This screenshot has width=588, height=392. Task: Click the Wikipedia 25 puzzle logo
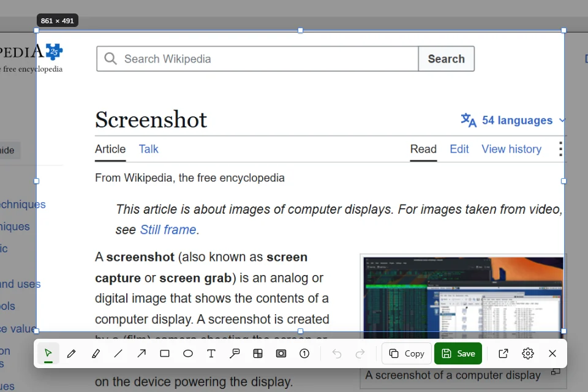point(55,51)
